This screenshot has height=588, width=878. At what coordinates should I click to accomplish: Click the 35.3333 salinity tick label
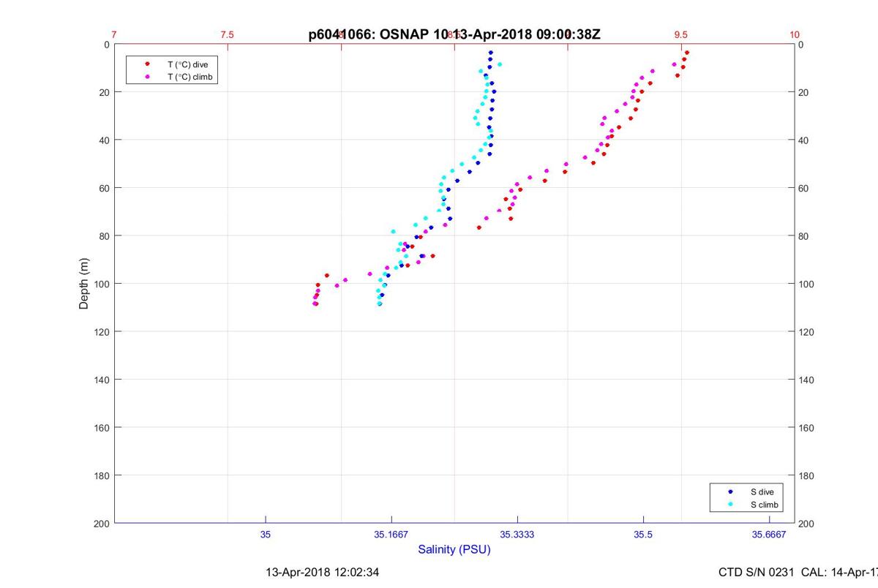pos(517,535)
